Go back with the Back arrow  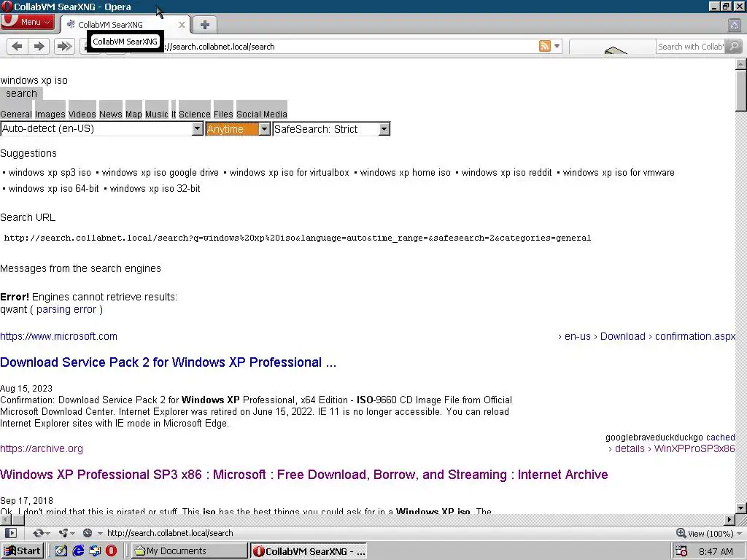(x=18, y=46)
